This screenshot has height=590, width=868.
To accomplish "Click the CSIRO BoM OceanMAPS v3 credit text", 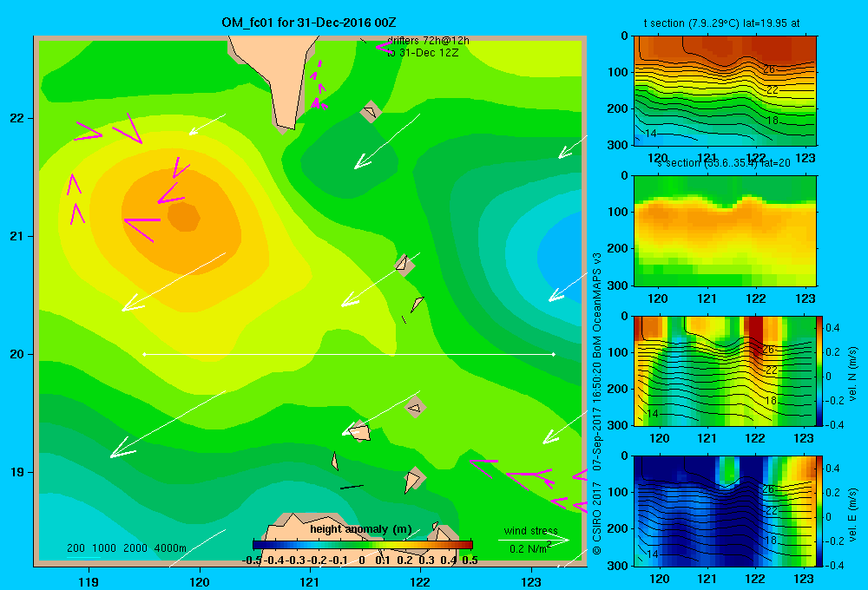I will pos(597,404).
